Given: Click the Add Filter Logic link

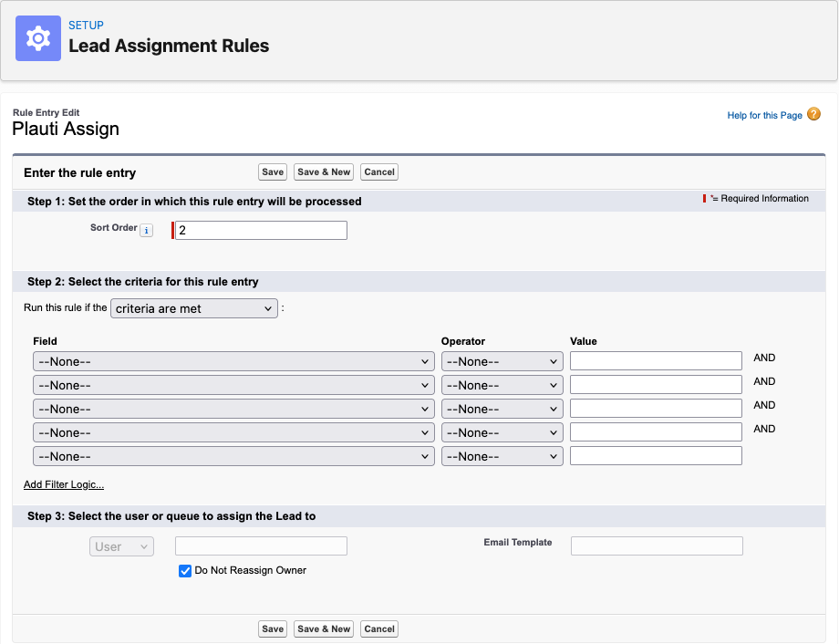Looking at the screenshot, I should tap(64, 484).
